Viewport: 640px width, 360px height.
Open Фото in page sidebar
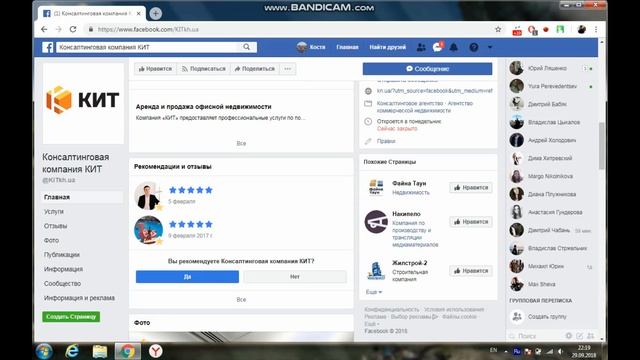point(51,240)
